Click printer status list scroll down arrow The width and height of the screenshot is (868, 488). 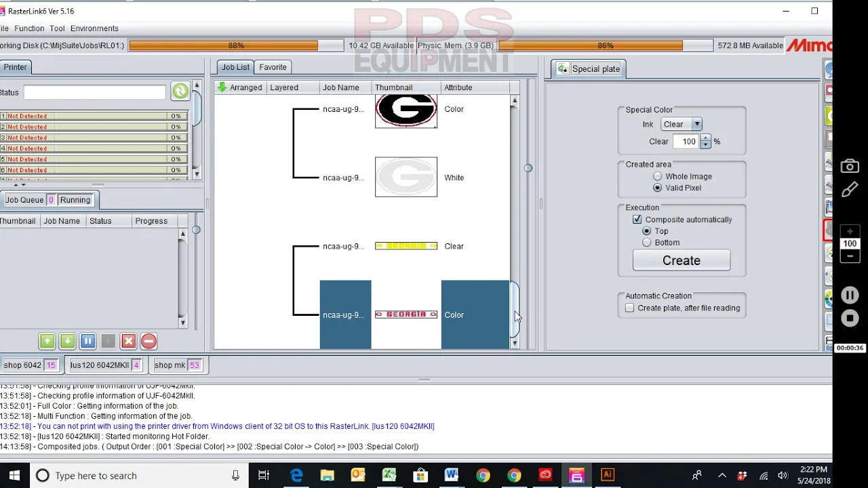[197, 174]
